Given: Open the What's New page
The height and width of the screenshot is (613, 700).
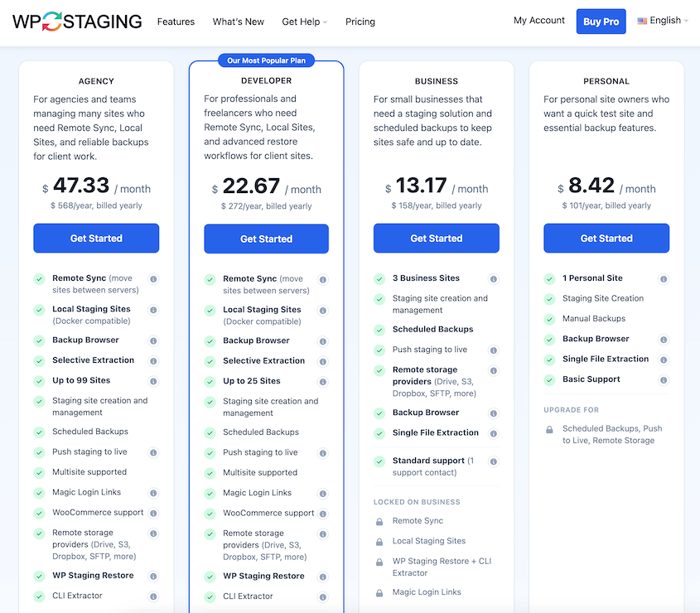Looking at the screenshot, I should point(238,22).
